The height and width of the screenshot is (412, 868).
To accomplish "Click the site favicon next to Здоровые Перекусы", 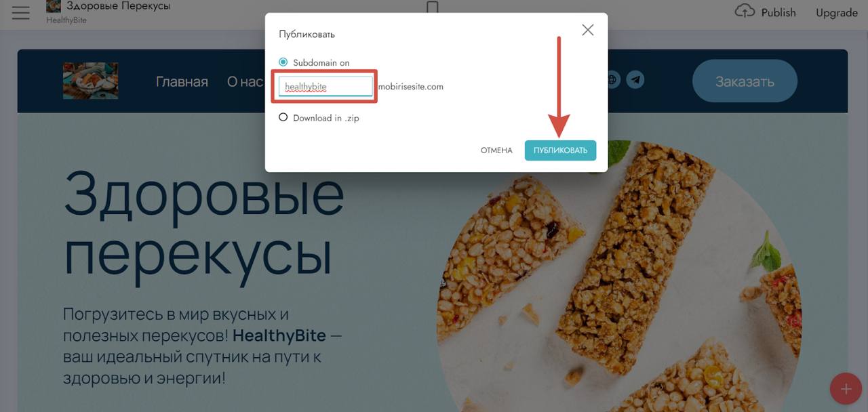I will pyautogui.click(x=54, y=6).
